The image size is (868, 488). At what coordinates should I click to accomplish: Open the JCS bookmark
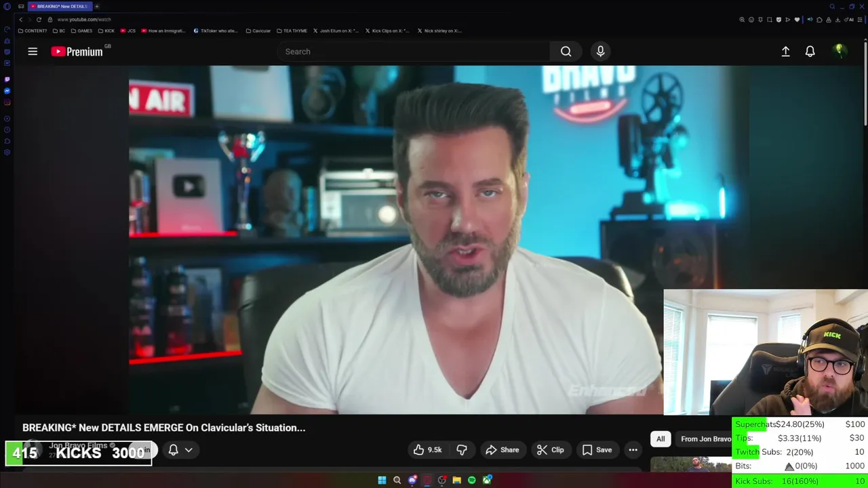coord(128,30)
